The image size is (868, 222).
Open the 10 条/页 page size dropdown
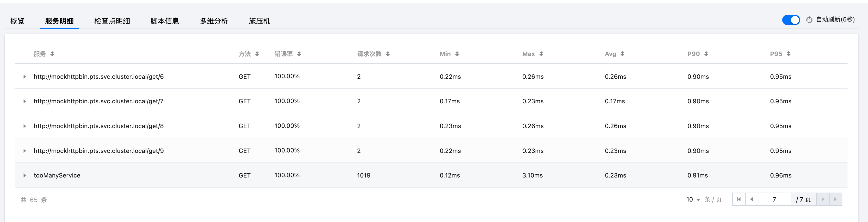[x=693, y=200]
